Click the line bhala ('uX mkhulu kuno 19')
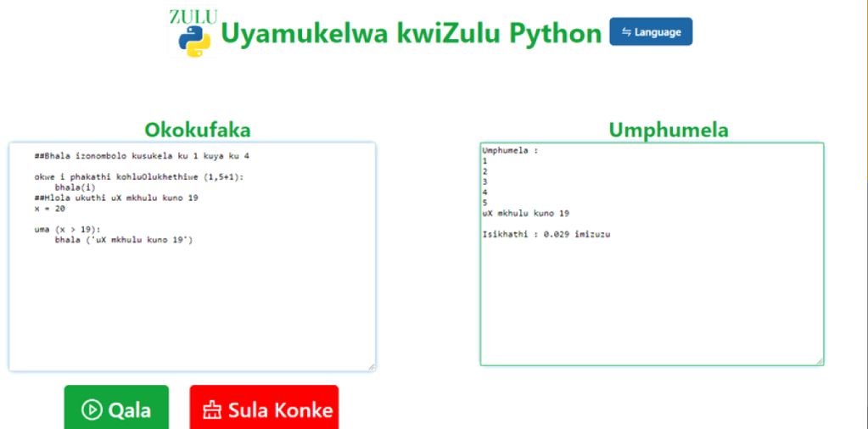Image resolution: width=868 pixels, height=429 pixels. pyautogui.click(x=124, y=240)
